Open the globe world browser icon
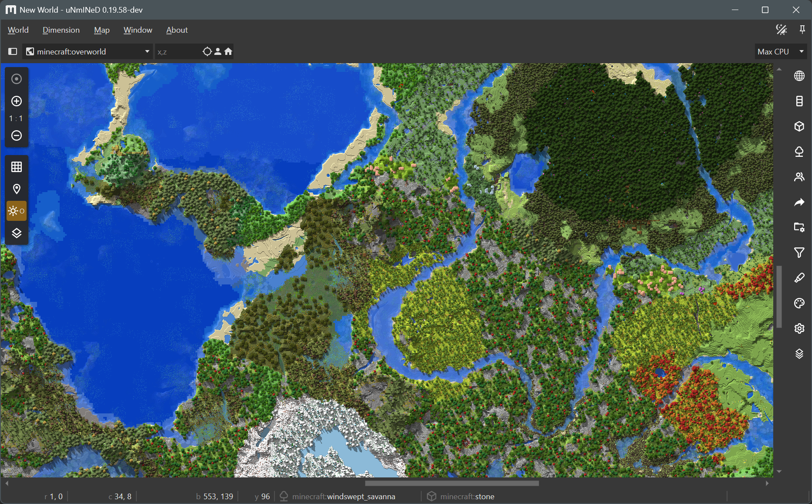This screenshot has height=504, width=812. click(799, 76)
